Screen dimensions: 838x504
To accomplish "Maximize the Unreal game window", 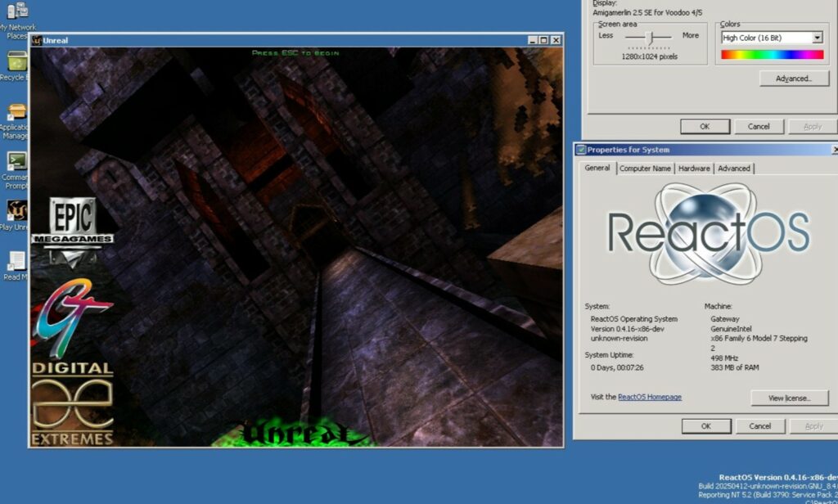I will 543,40.
